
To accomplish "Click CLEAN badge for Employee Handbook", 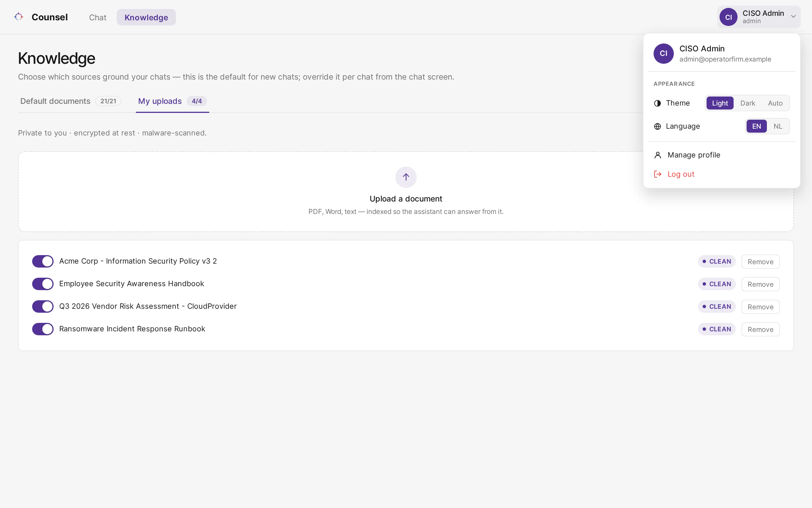I will [717, 284].
